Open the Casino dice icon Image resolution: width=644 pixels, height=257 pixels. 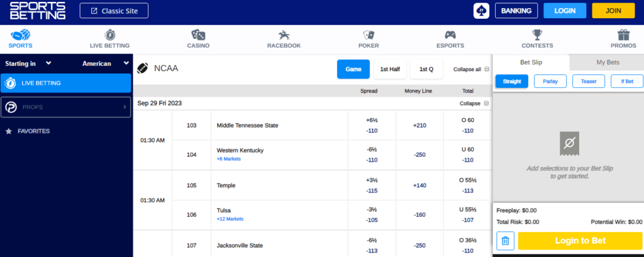198,35
